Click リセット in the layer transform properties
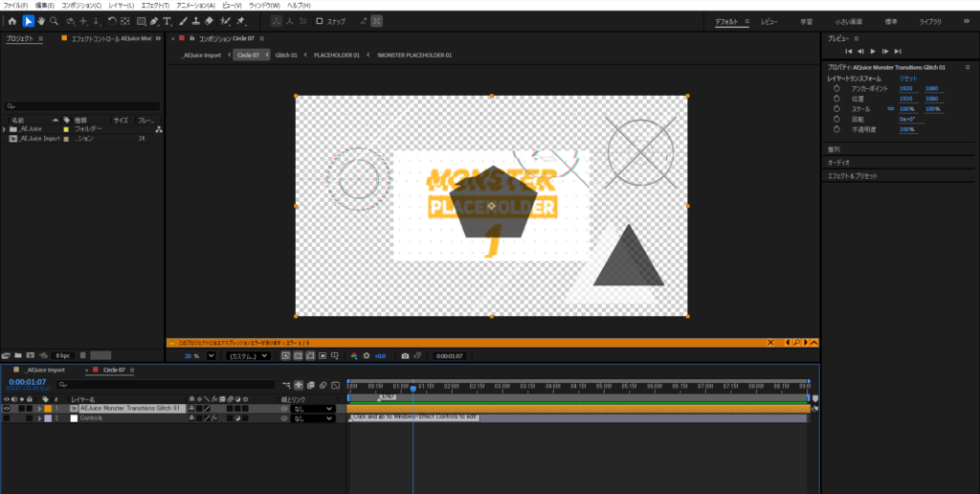 907,79
